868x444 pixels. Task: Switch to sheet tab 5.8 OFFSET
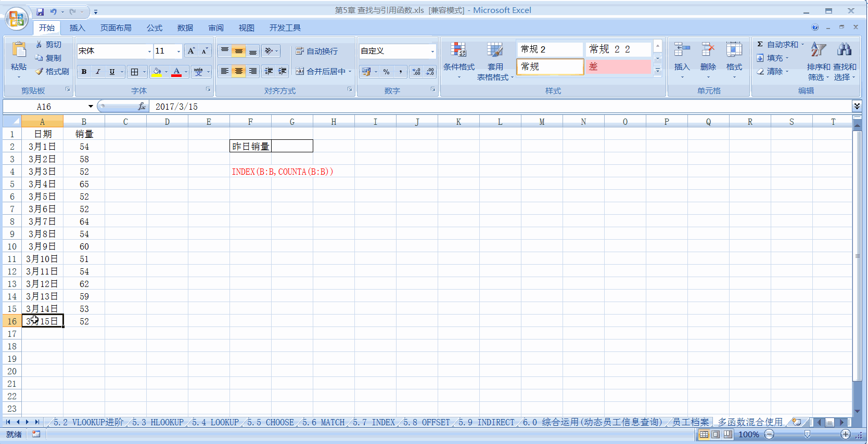(x=427, y=422)
